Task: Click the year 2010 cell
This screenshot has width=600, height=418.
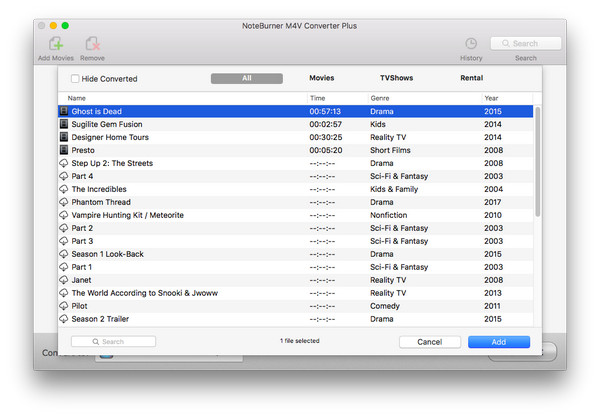Action: (x=492, y=215)
